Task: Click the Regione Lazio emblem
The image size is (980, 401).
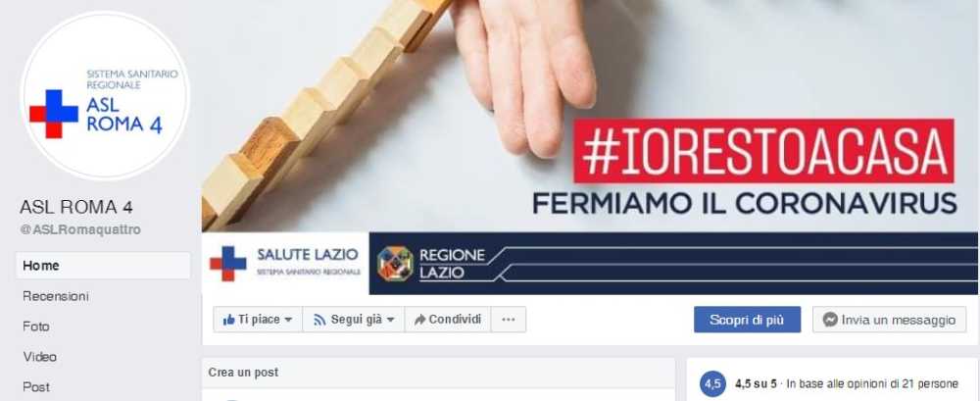Action: click(395, 264)
